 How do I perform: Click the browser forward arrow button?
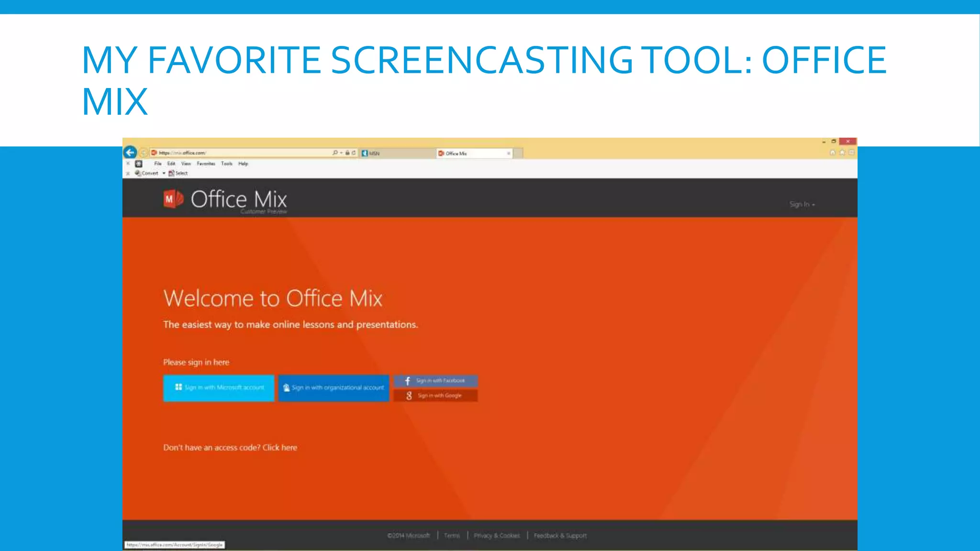click(143, 153)
